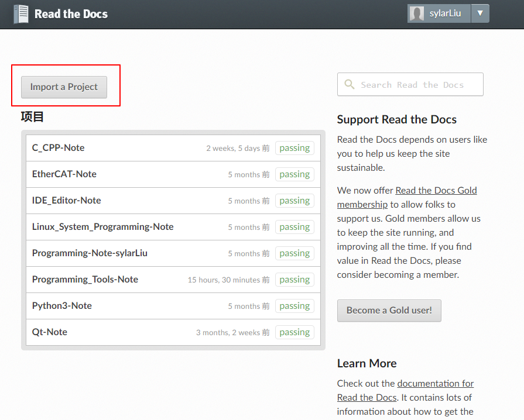This screenshot has height=420, width=524.
Task: Open the Programming_Tools-Note project
Action: (x=85, y=280)
